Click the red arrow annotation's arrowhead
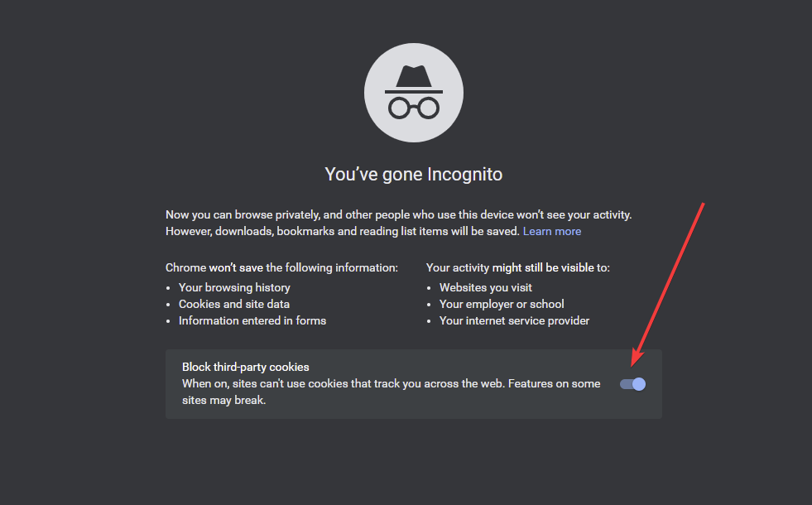 [x=636, y=361]
